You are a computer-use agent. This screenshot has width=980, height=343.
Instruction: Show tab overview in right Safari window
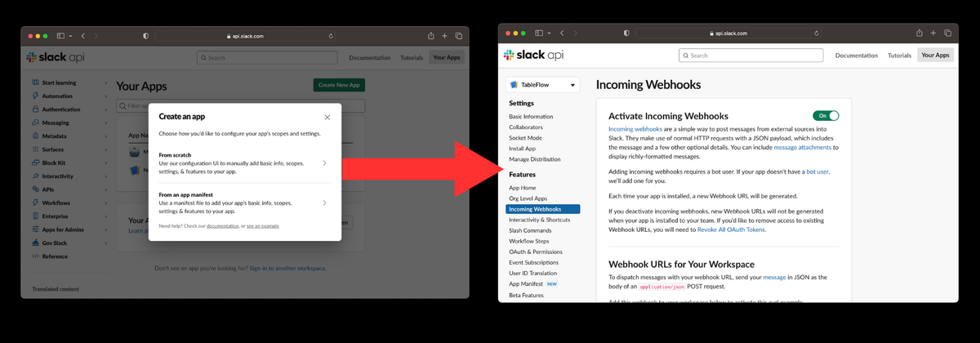(x=947, y=33)
